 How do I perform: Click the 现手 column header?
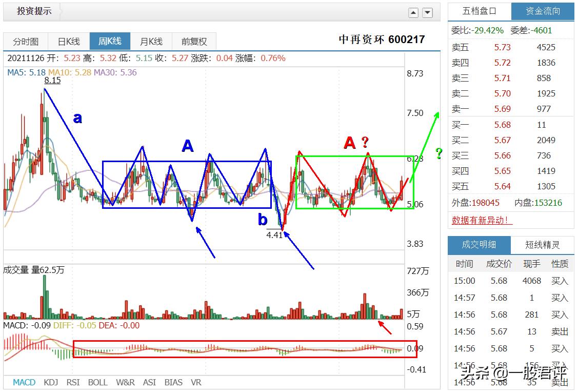(x=531, y=264)
